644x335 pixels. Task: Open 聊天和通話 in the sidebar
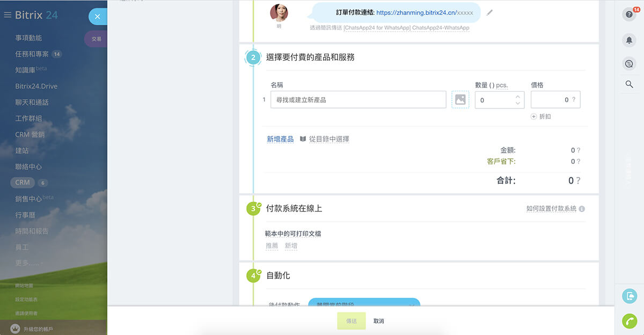pyautogui.click(x=32, y=102)
